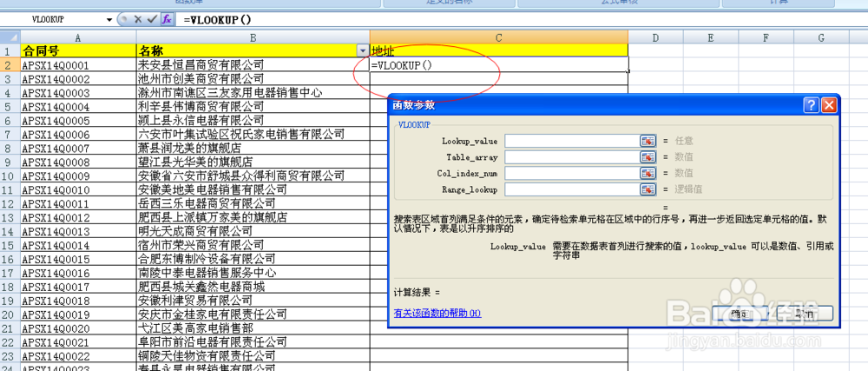Select column C header

499,37
